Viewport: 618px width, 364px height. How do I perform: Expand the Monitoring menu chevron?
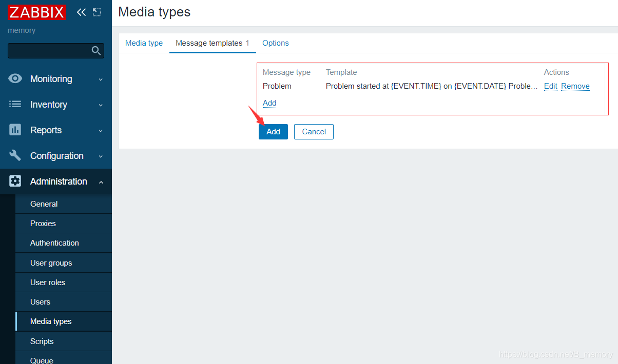(x=101, y=79)
